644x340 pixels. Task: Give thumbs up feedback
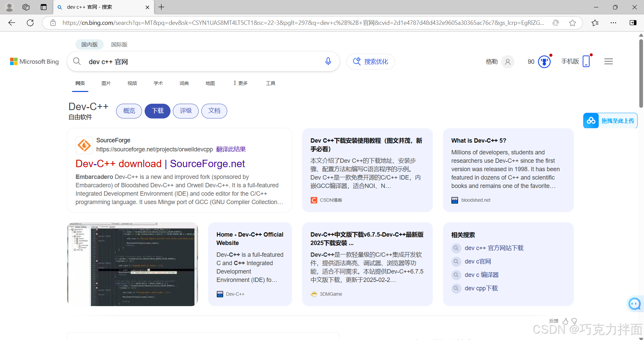coord(565,321)
